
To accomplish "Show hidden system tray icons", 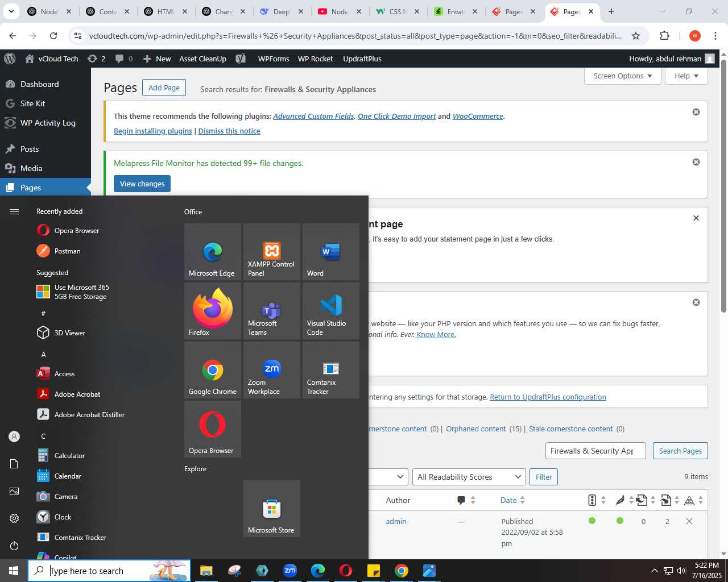I will (x=654, y=571).
